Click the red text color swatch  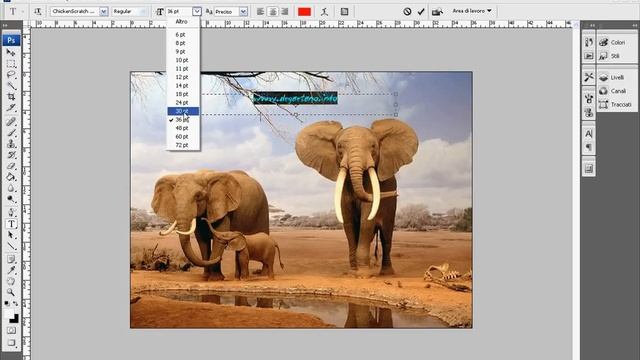click(304, 12)
